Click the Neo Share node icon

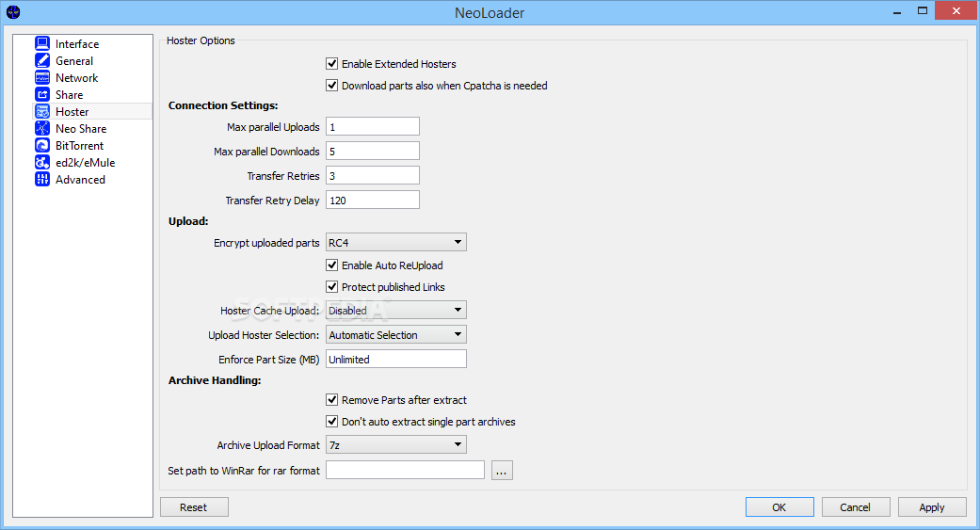[x=41, y=128]
